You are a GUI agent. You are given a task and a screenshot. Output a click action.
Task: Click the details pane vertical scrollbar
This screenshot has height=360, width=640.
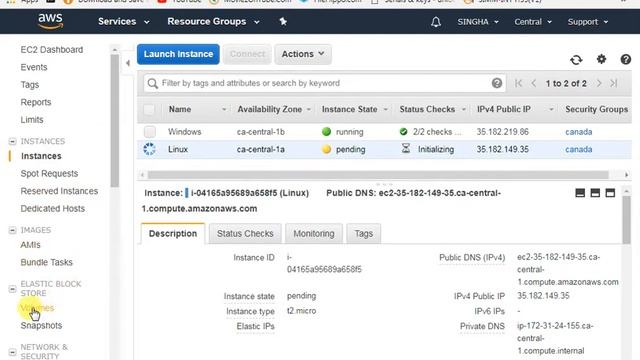pos(627,220)
